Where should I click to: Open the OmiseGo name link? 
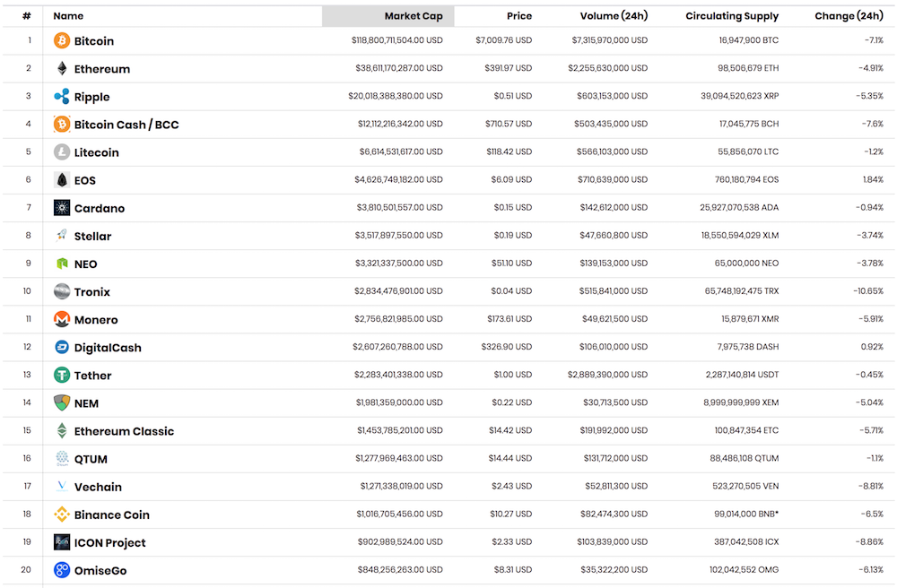pyautogui.click(x=100, y=571)
